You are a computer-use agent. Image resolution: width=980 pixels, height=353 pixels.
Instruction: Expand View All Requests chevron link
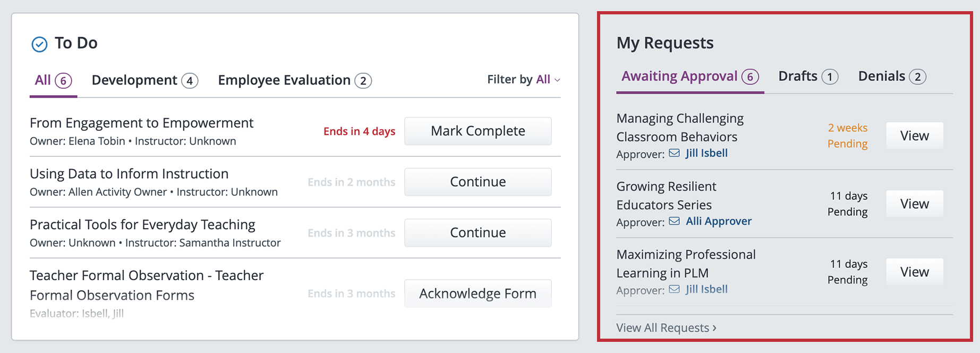coord(666,327)
